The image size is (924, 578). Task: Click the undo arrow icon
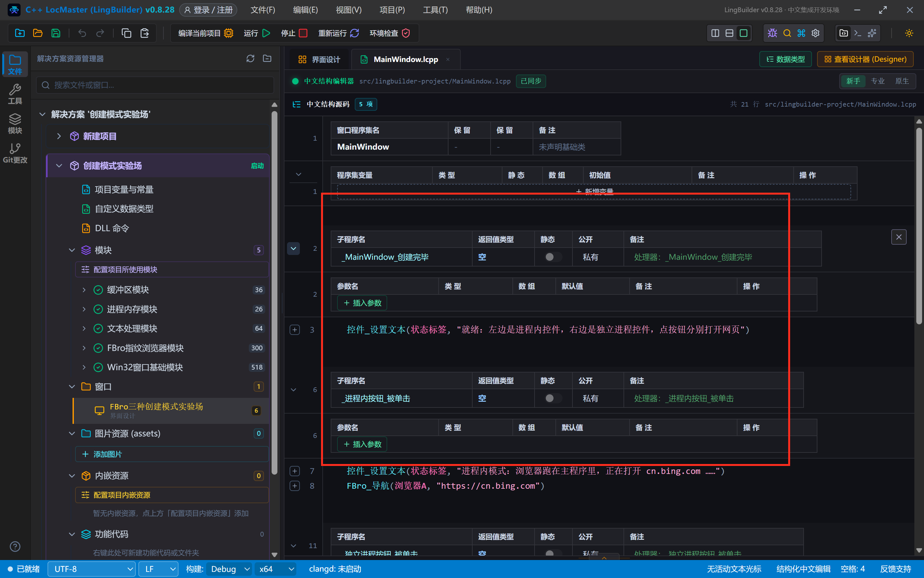[x=82, y=33]
